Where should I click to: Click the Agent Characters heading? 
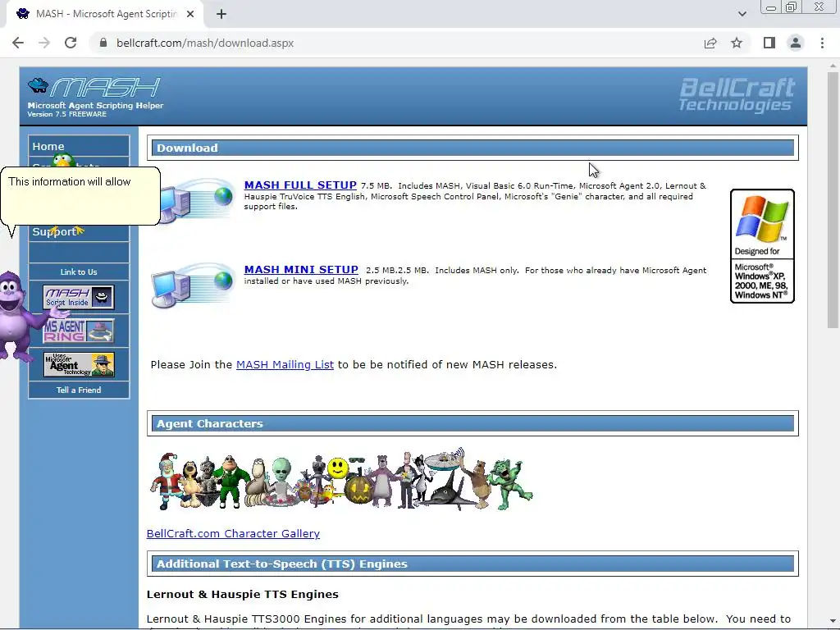click(x=209, y=424)
